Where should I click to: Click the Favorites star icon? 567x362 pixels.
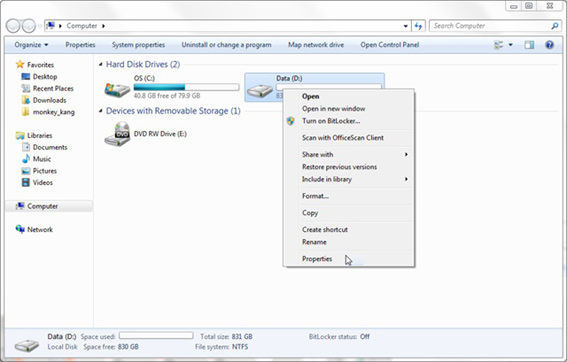click(x=20, y=65)
